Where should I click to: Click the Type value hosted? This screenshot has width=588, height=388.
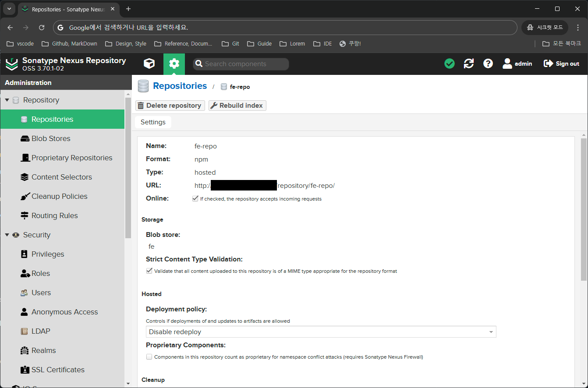click(x=205, y=172)
